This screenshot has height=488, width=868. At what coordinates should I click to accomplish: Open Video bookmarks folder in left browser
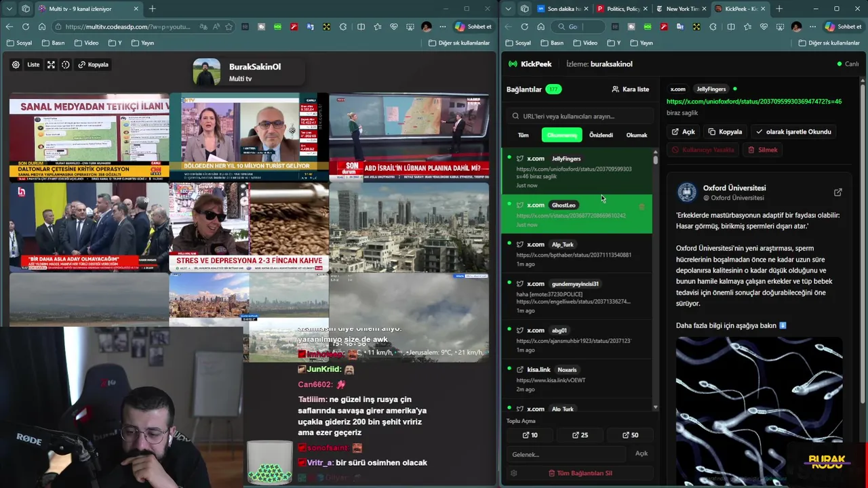pyautogui.click(x=86, y=43)
